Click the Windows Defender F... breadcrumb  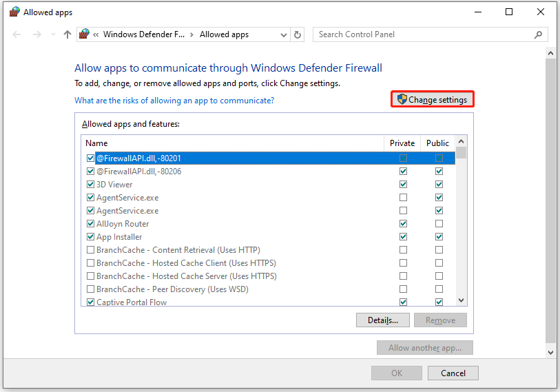pyautogui.click(x=144, y=34)
